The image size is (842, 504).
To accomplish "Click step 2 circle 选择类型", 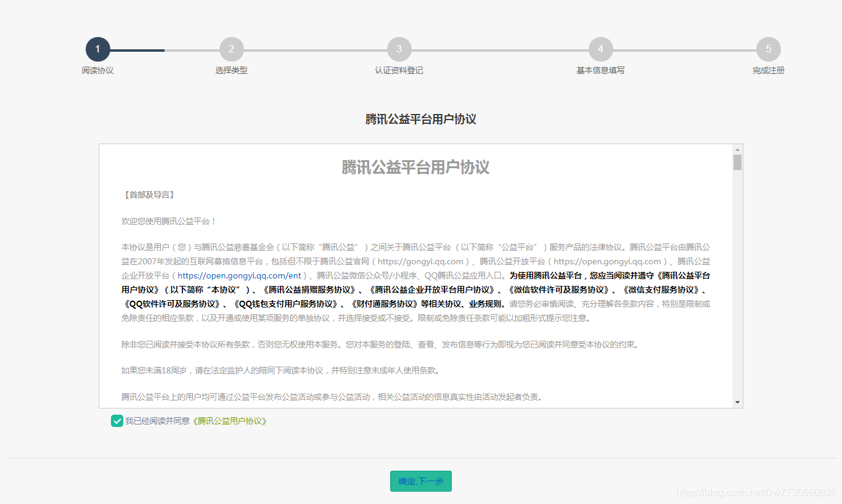I will pyautogui.click(x=231, y=49).
